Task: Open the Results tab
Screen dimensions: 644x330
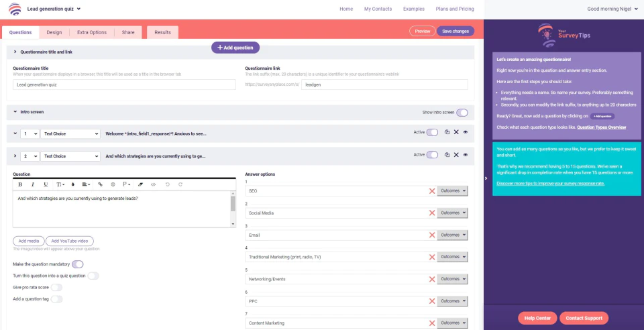Action: point(162,32)
